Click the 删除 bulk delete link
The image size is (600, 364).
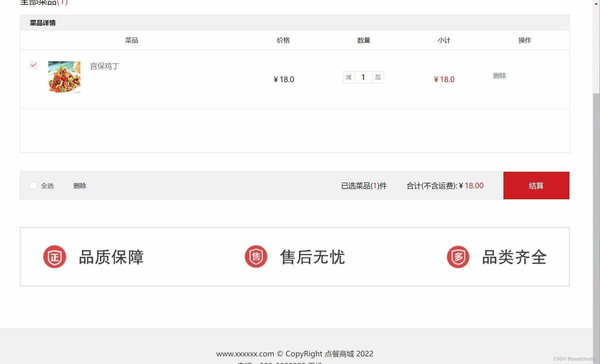80,186
